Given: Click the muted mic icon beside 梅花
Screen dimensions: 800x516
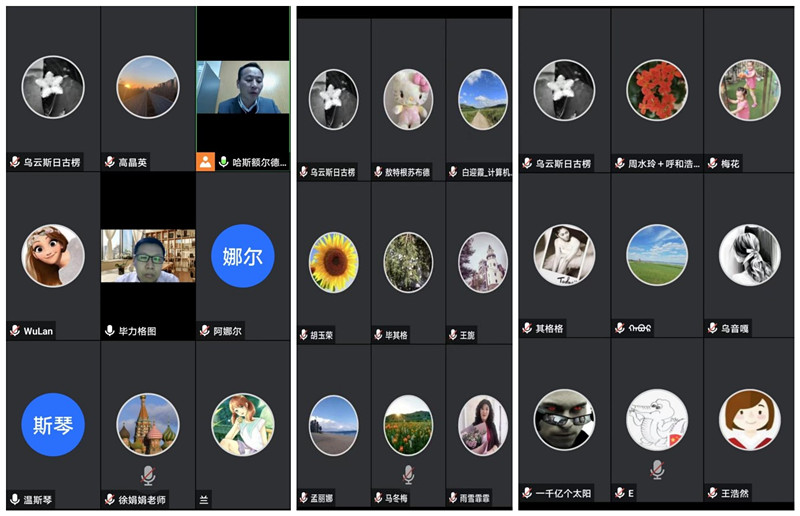Looking at the screenshot, I should pyautogui.click(x=712, y=163).
